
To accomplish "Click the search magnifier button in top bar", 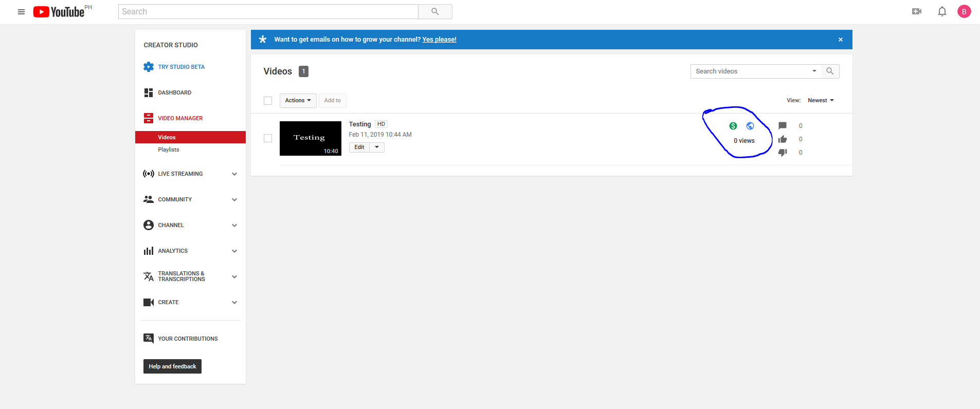I will tap(435, 12).
